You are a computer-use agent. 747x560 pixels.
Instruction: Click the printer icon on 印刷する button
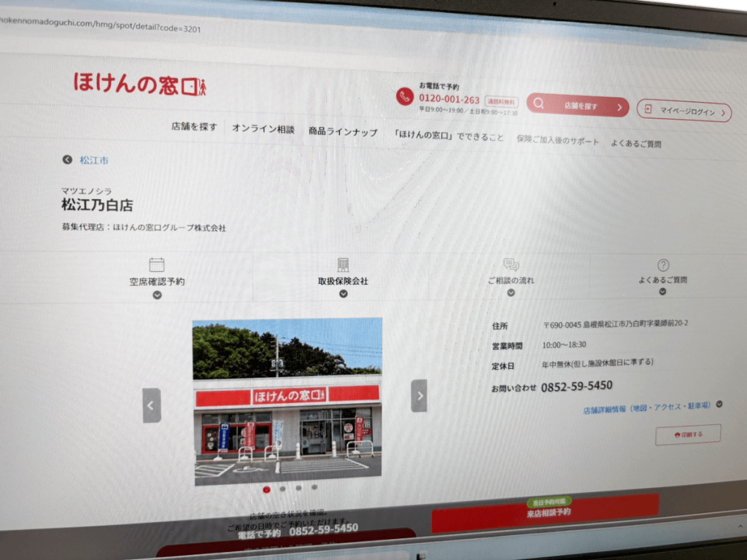(x=676, y=434)
